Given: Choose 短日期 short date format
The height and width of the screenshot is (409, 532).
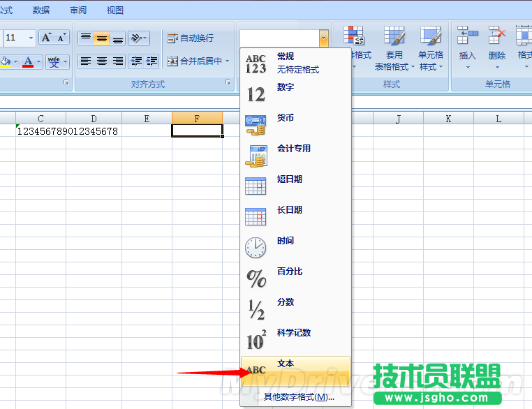Looking at the screenshot, I should pos(295,186).
